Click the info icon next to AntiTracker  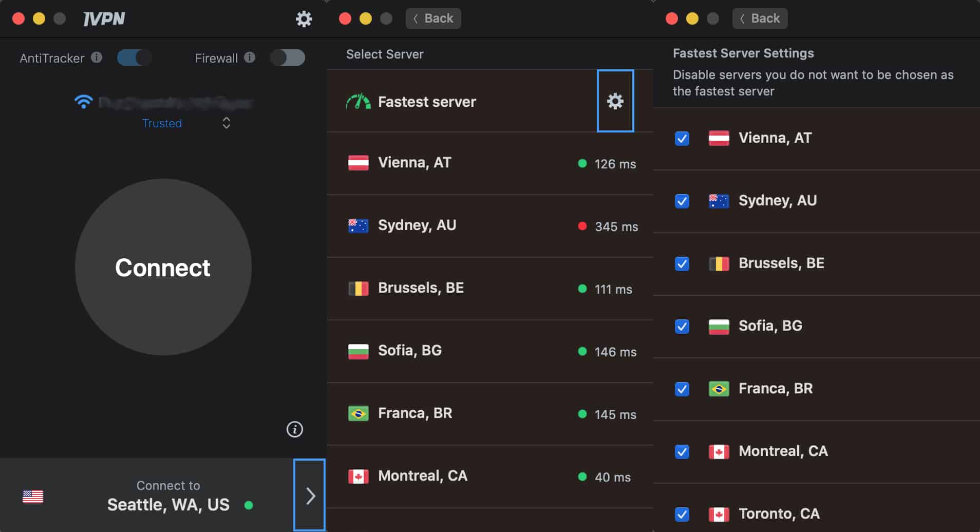[x=97, y=58]
